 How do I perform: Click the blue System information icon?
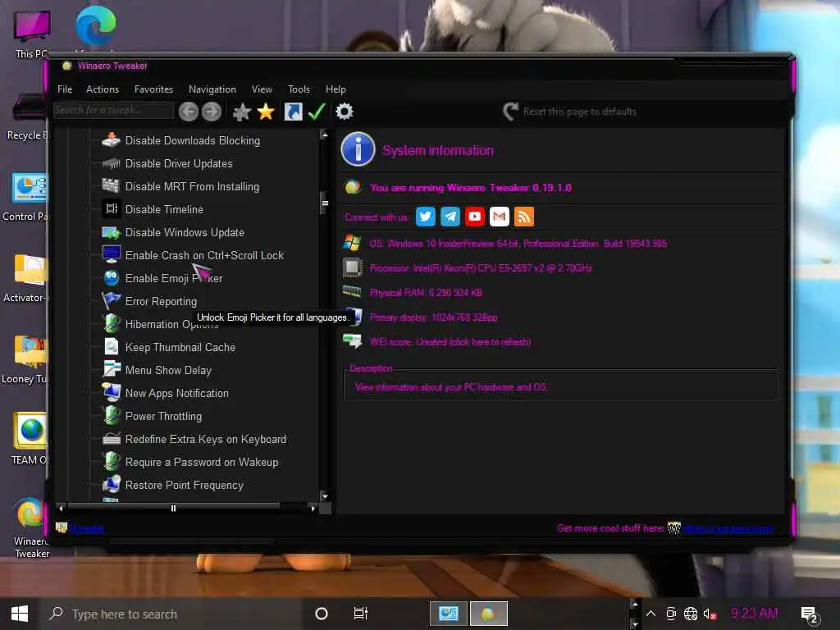[x=358, y=149]
